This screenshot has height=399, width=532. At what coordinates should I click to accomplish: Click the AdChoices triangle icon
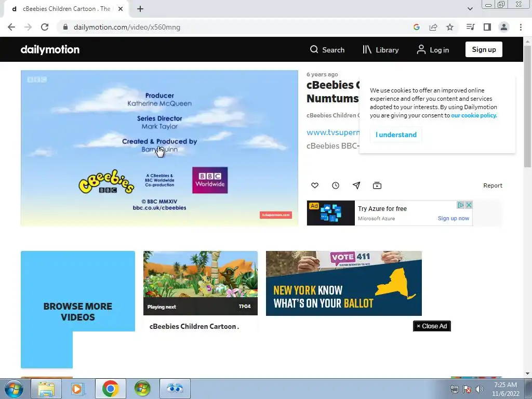click(461, 205)
